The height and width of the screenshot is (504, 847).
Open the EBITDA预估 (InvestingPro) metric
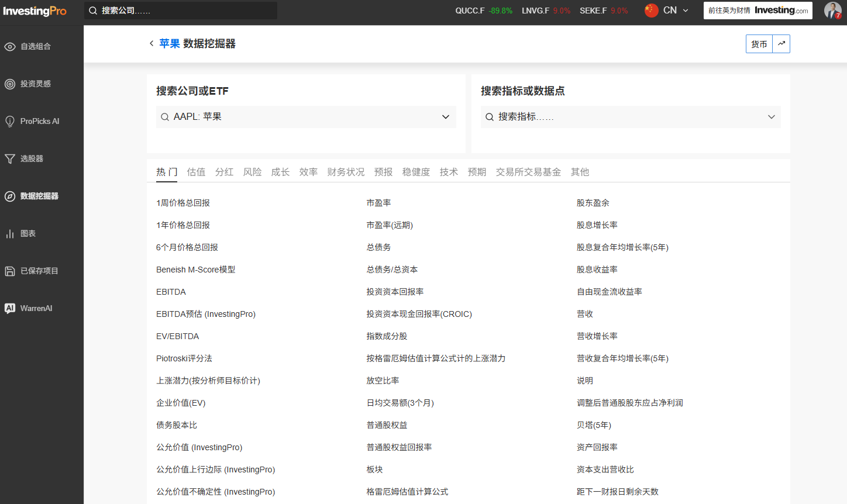206,314
